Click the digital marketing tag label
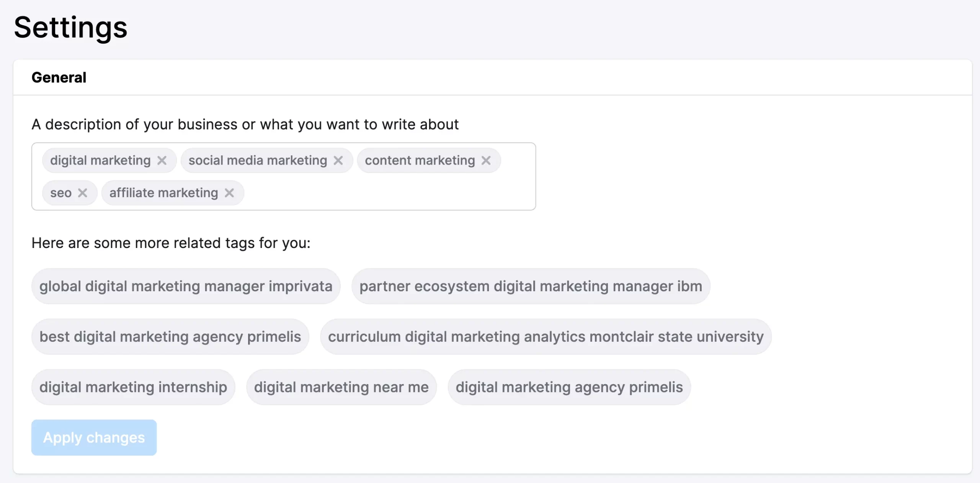The width and height of the screenshot is (980, 483). pyautogui.click(x=100, y=160)
